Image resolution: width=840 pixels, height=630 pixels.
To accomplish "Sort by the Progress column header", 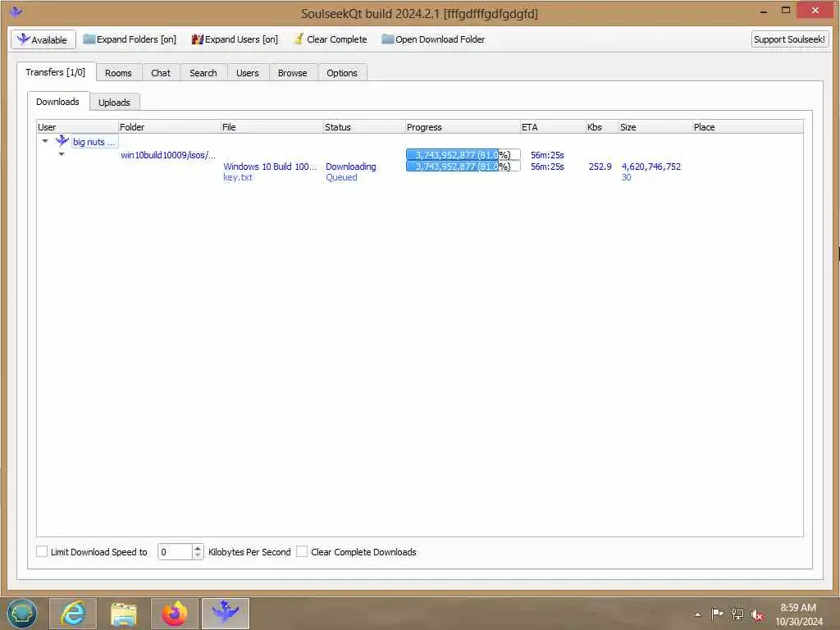I will tap(463, 127).
